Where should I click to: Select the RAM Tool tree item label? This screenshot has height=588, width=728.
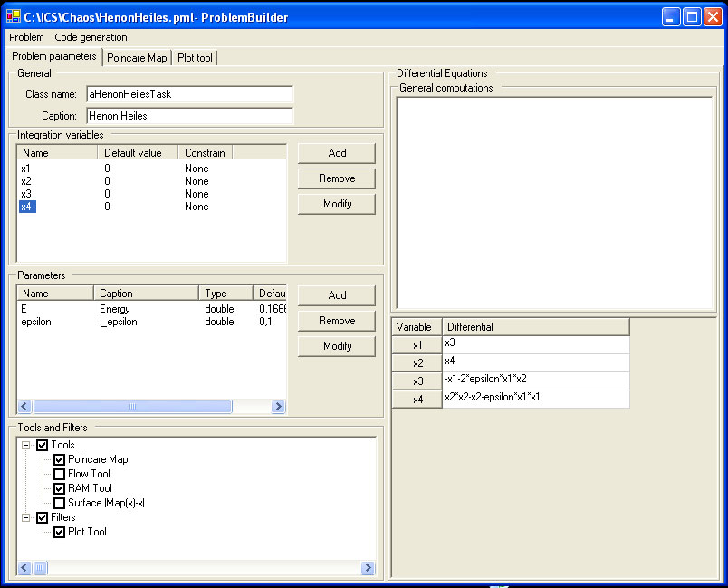click(90, 488)
